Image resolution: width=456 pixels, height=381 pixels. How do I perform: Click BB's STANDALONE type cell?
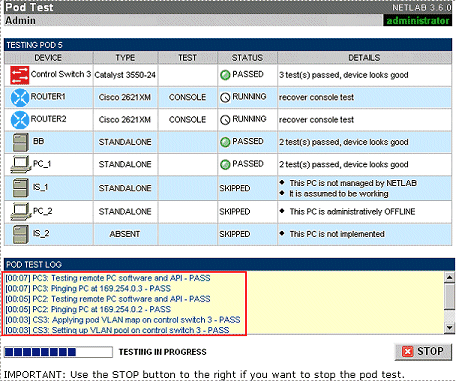click(x=125, y=142)
